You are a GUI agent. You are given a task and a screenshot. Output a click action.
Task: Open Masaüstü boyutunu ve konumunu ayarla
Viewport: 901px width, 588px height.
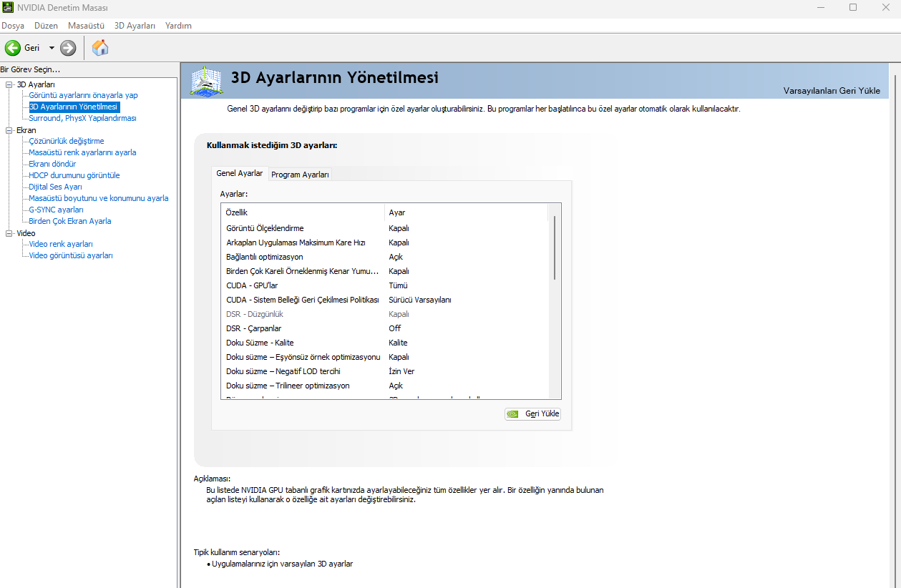point(99,198)
